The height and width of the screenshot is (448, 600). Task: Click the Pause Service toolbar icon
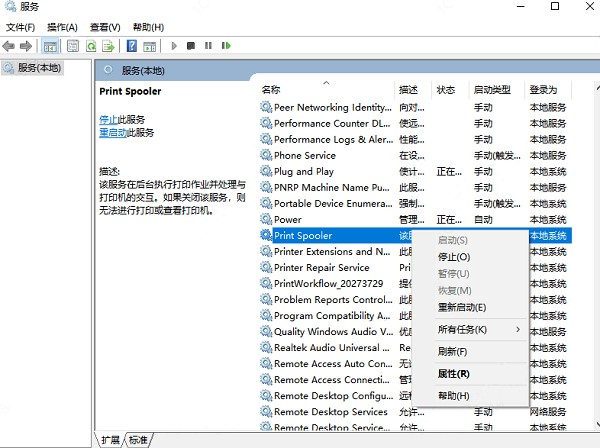(207, 46)
